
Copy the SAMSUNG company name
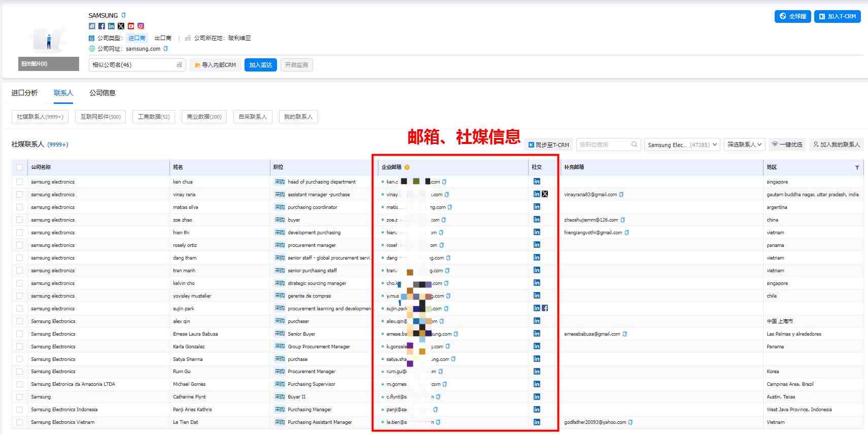123,15
